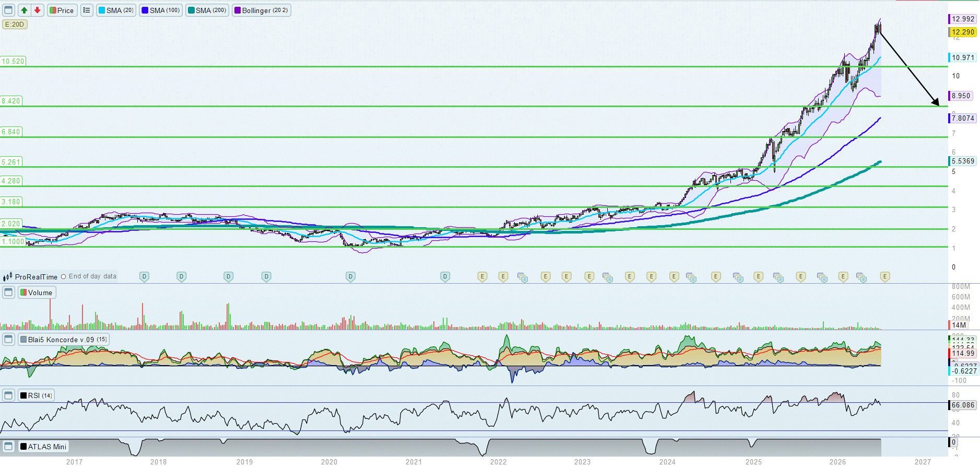
Task: Click the -0.6227 Koncorde value tag
Action: (x=963, y=371)
